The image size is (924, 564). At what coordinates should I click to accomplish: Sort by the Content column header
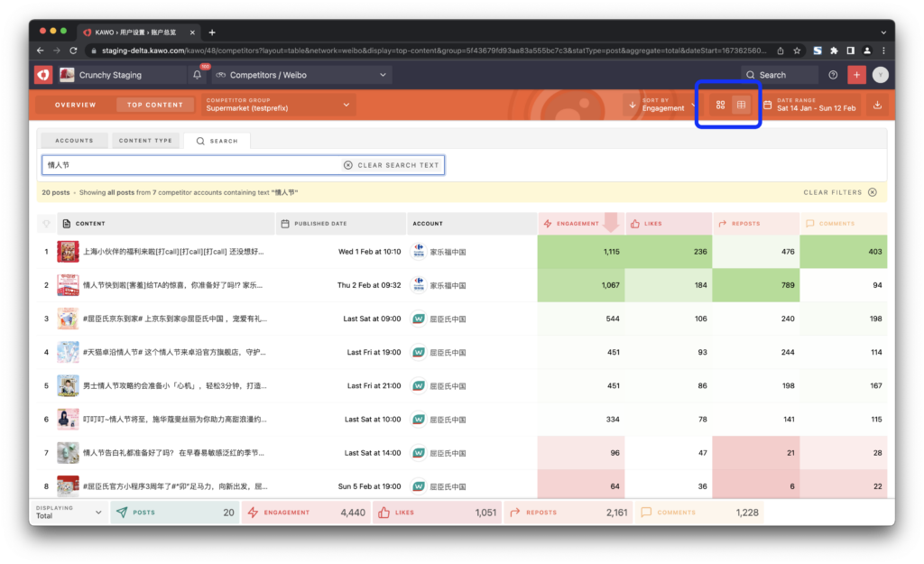pyautogui.click(x=167, y=224)
